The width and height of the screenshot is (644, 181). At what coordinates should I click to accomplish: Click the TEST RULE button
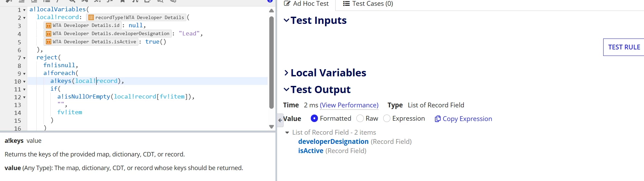624,47
